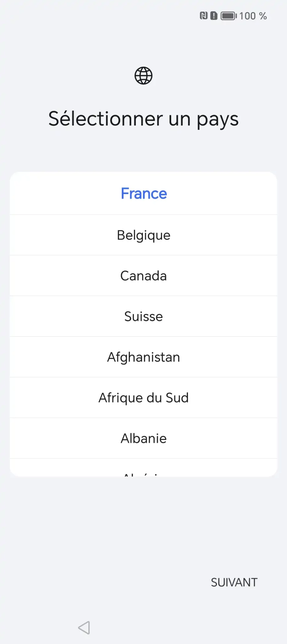The height and width of the screenshot is (644, 287).
Task: Tap the battery indicator icon
Action: point(229,16)
